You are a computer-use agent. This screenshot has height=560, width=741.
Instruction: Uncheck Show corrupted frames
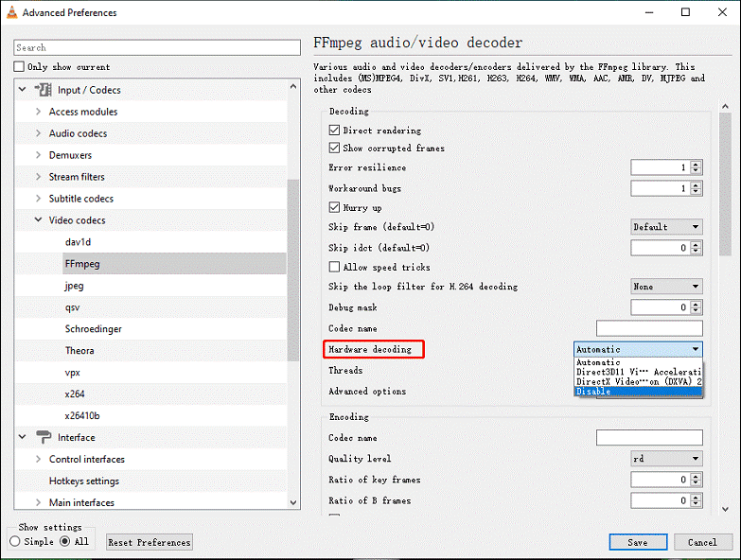tap(334, 148)
